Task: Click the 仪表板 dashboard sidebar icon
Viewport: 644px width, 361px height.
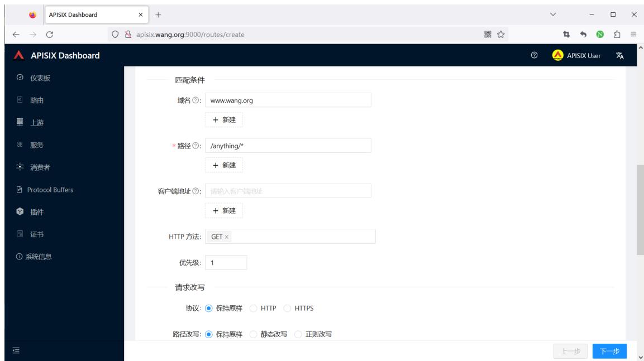Action: click(20, 77)
